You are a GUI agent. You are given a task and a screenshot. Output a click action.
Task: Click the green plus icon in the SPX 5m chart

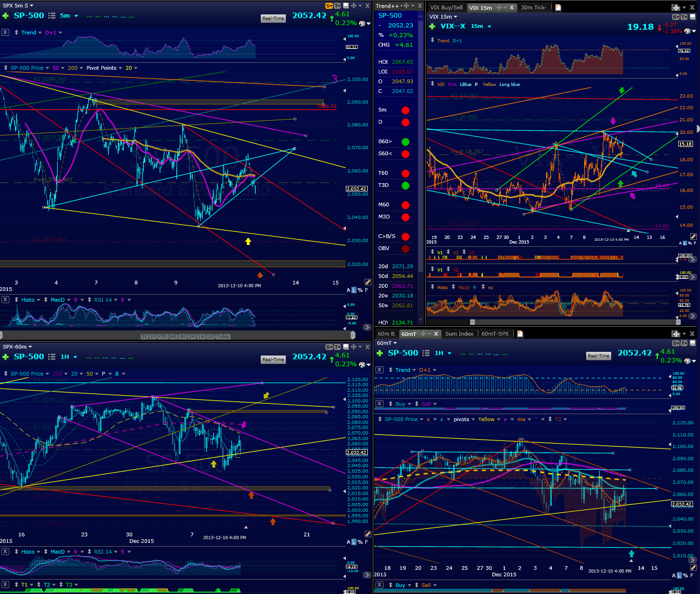tap(6, 16)
